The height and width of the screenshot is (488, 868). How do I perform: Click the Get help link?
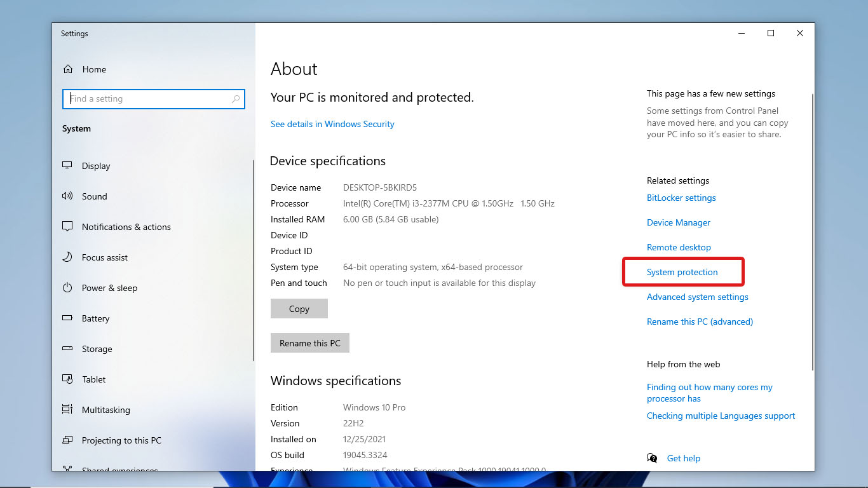coord(684,458)
